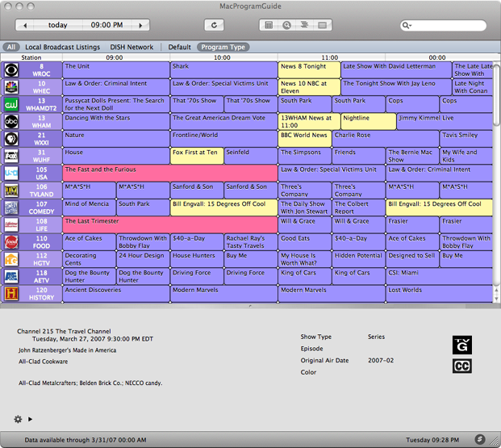Go to previous time with left arrow
The image size is (501, 448).
point(24,25)
